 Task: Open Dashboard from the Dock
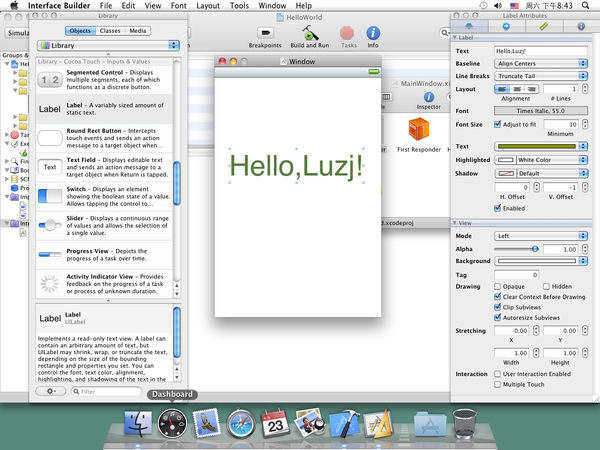(x=172, y=423)
